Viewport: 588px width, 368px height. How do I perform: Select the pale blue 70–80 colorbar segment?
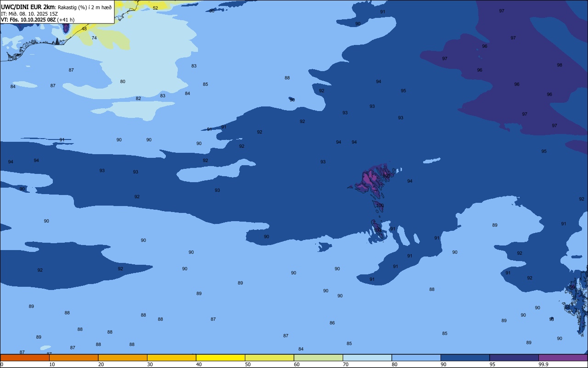[367, 357]
